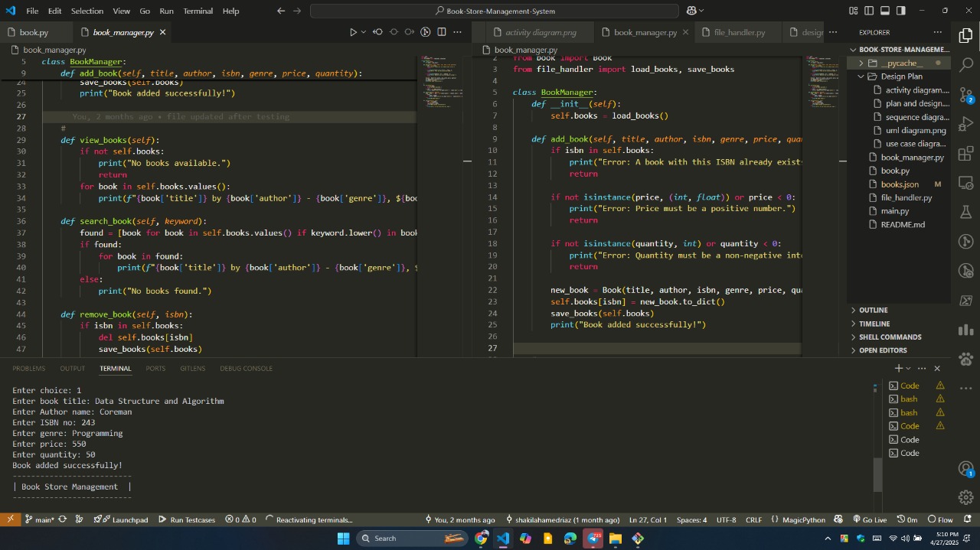Screen dimensions: 980x550
Task: Click the Run Python File play icon
Action: click(353, 32)
